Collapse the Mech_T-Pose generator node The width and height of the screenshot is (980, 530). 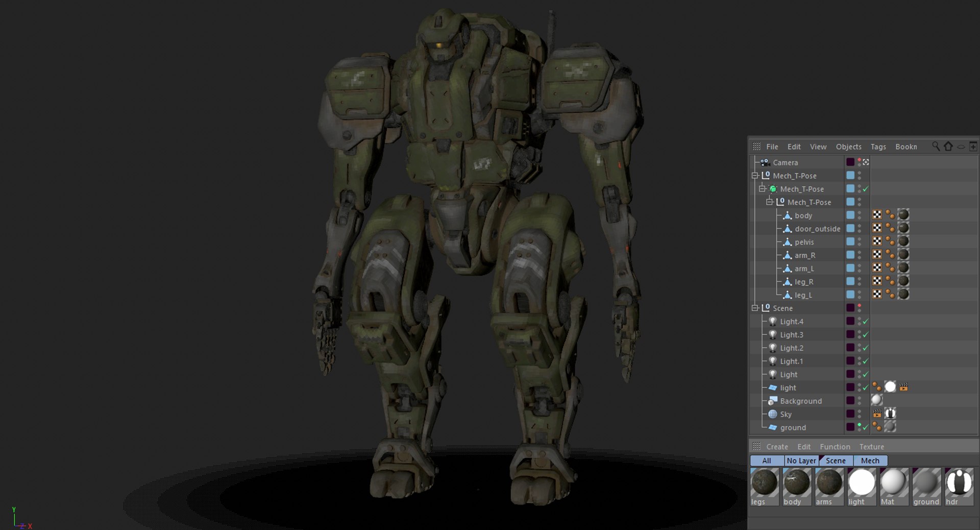(762, 189)
